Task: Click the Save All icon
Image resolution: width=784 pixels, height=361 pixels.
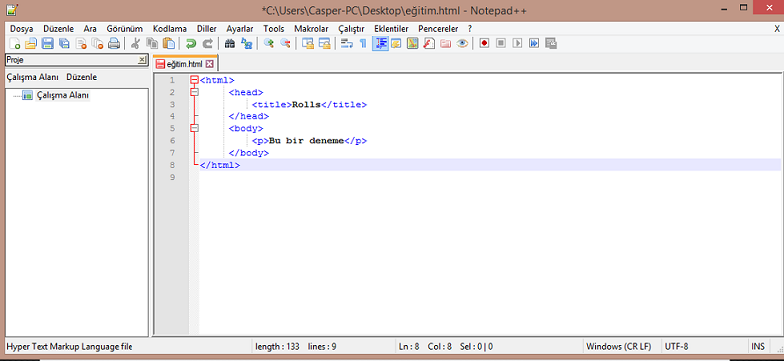Action: click(64, 44)
